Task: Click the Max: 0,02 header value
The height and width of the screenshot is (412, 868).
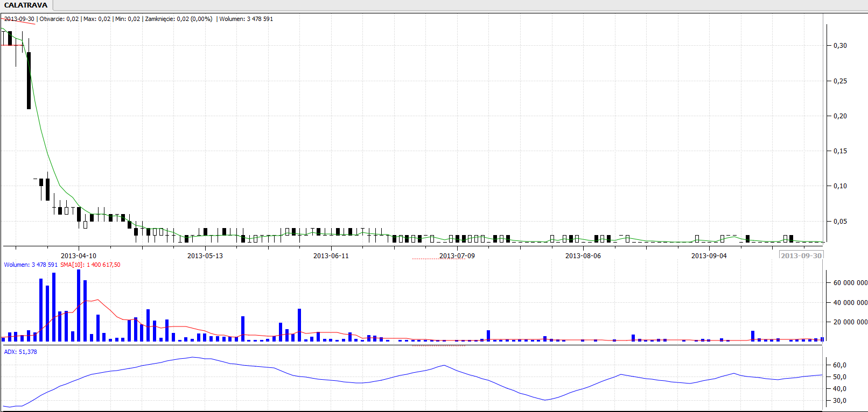Action: point(97,19)
